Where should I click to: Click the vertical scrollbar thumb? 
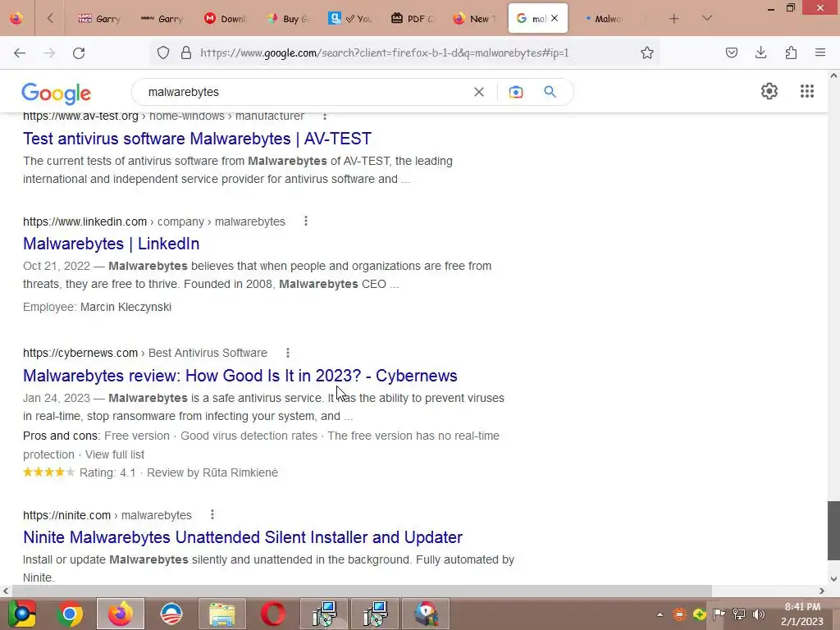tap(833, 531)
